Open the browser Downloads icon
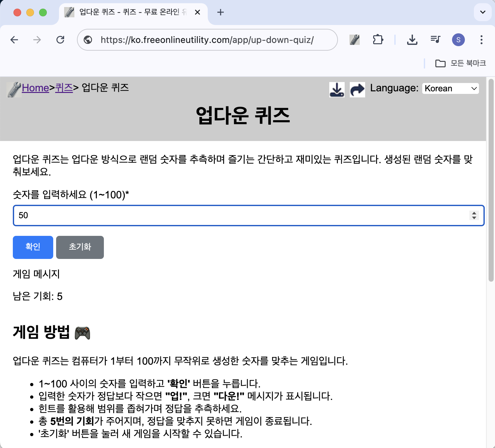 click(x=412, y=40)
